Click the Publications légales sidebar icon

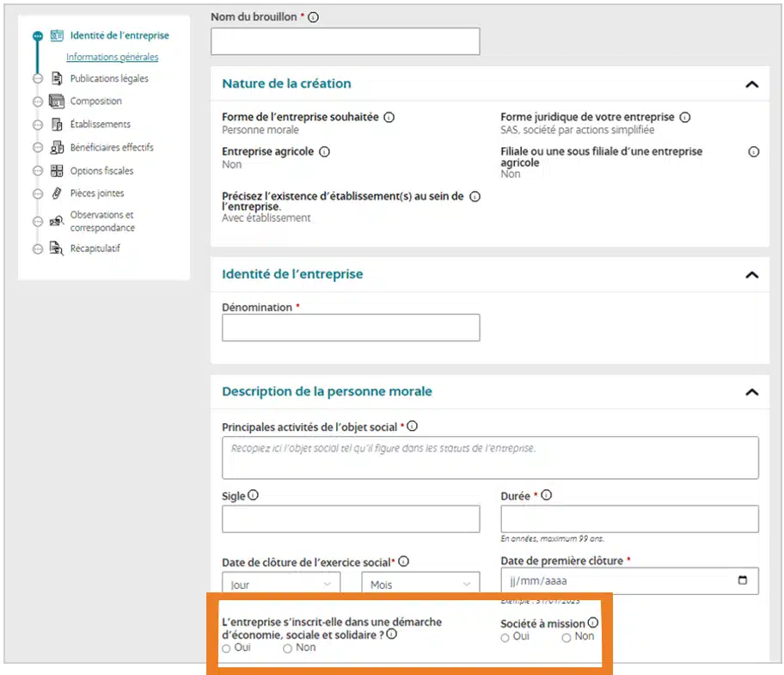[x=57, y=78]
